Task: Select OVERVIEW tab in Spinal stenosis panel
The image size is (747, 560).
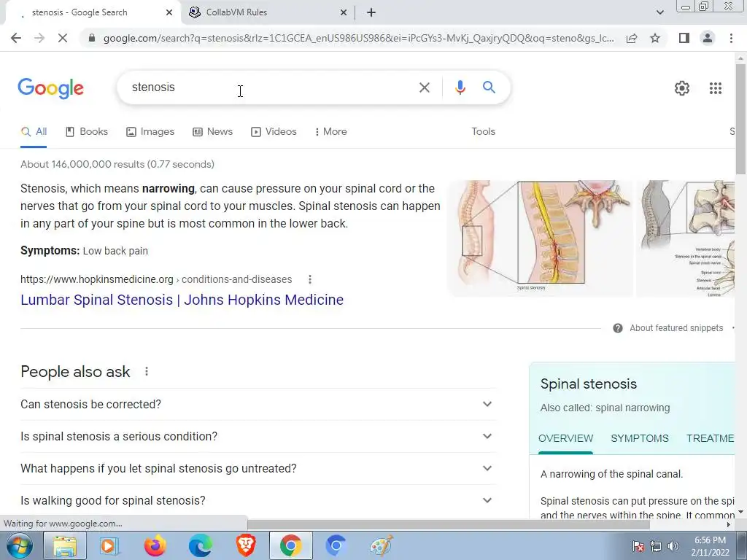Action: click(565, 438)
